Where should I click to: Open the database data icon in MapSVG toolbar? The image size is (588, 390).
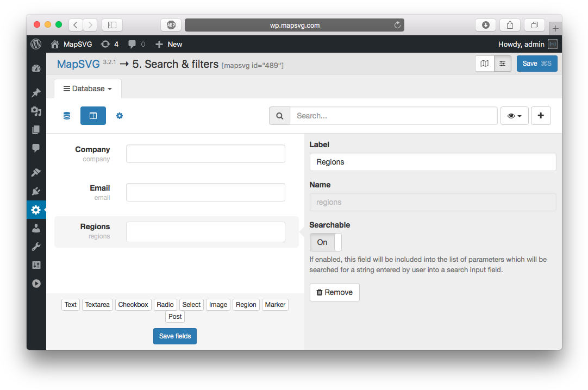[66, 115]
